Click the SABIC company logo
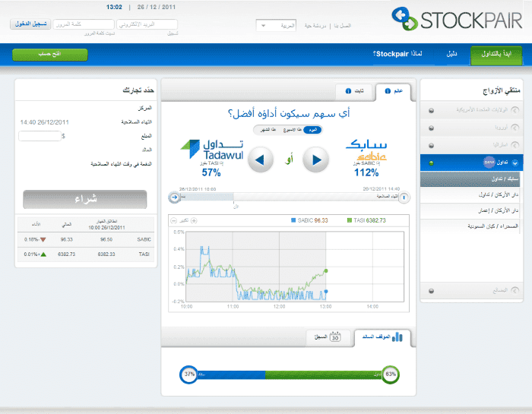This screenshot has width=532, height=414. point(366,150)
